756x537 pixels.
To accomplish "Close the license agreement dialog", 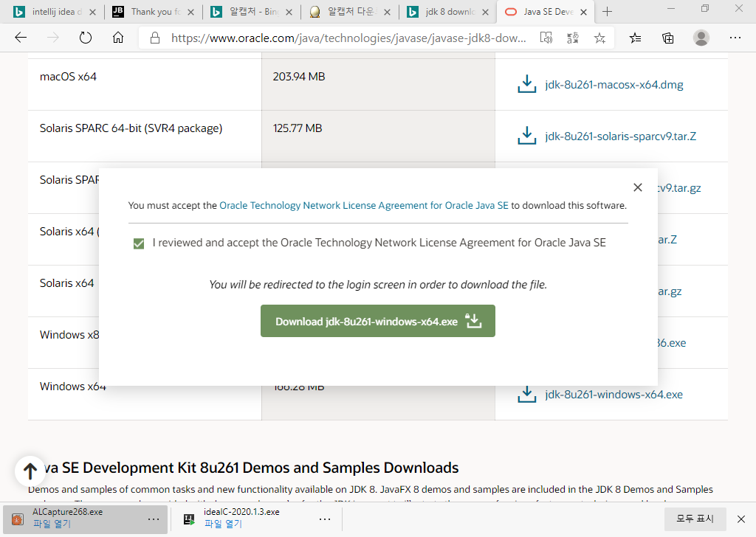I will pos(637,187).
